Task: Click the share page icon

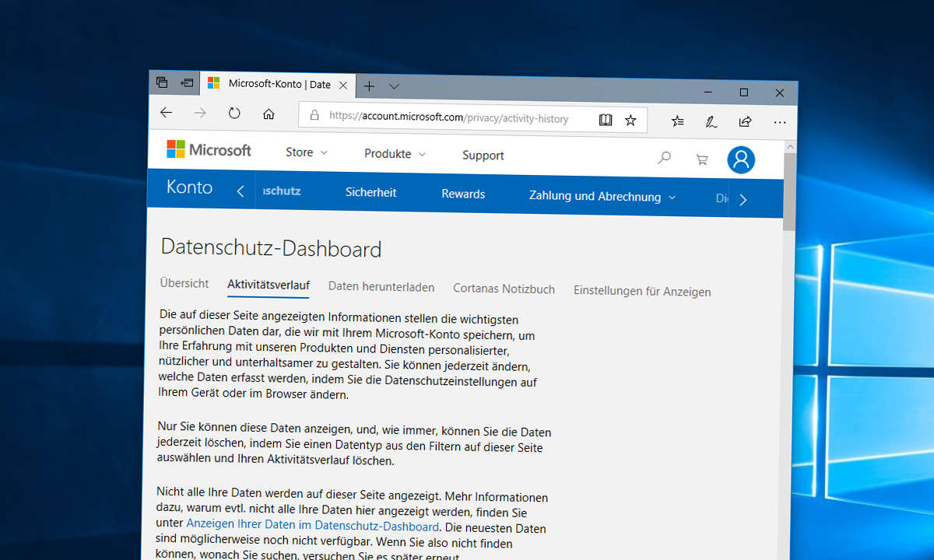Action: [x=745, y=122]
